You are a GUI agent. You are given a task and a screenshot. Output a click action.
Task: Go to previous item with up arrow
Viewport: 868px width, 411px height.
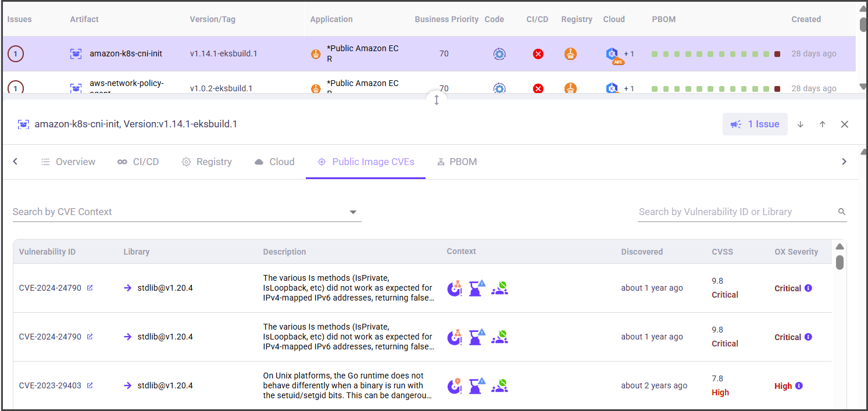[x=823, y=124]
